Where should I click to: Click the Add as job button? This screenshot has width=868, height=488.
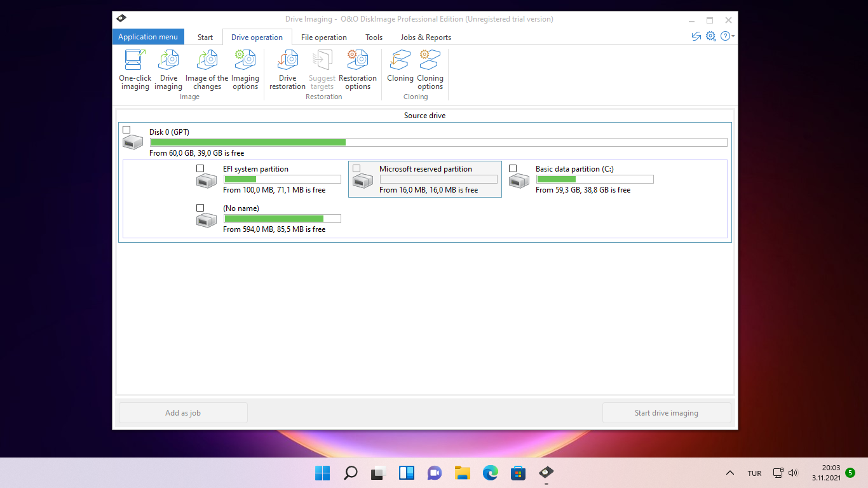[x=183, y=413]
